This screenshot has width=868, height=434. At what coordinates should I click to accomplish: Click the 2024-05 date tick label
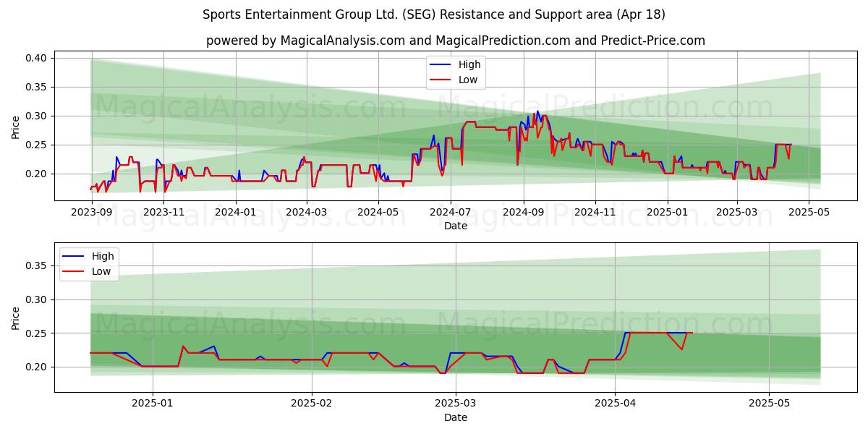coord(378,212)
